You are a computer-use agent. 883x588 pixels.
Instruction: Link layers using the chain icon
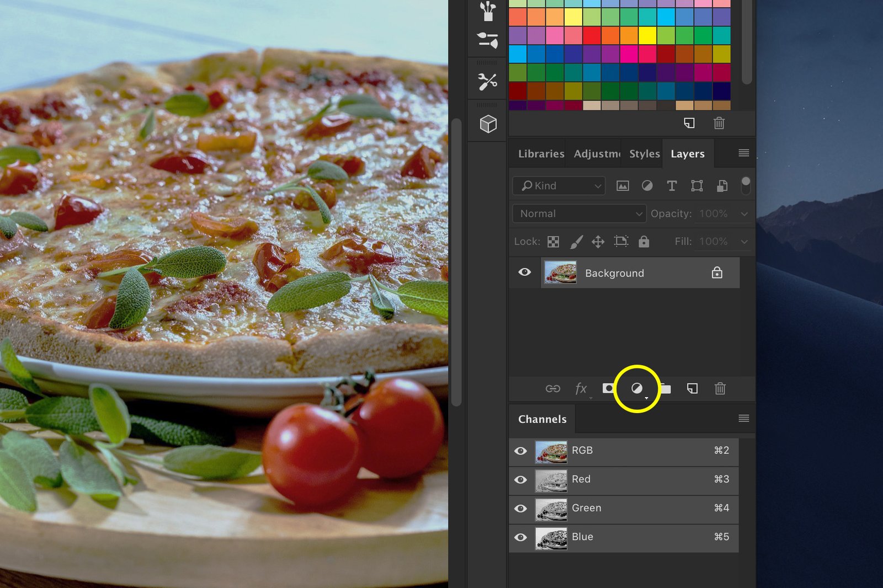point(554,389)
